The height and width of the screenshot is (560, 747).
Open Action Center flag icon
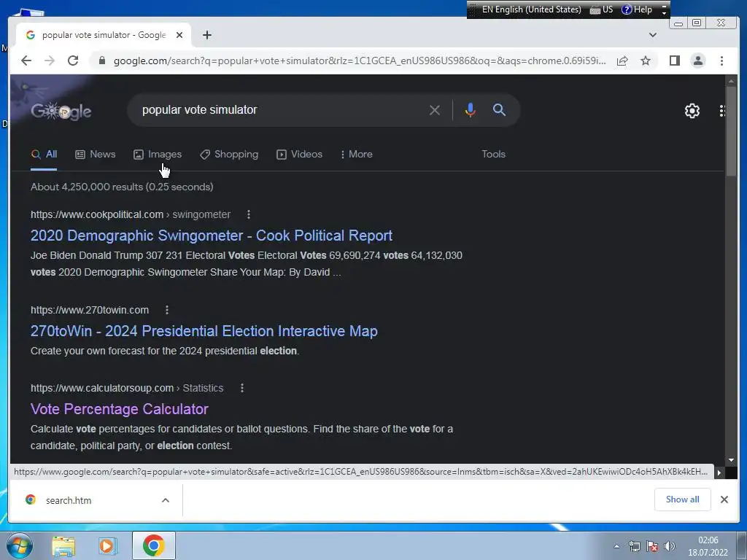[652, 546]
